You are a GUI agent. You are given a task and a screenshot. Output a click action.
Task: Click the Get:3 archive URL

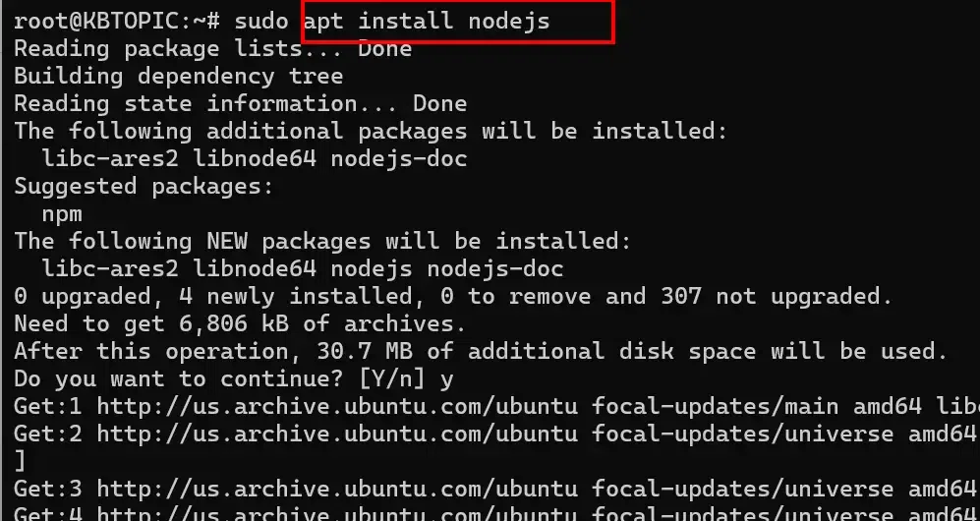point(337,490)
